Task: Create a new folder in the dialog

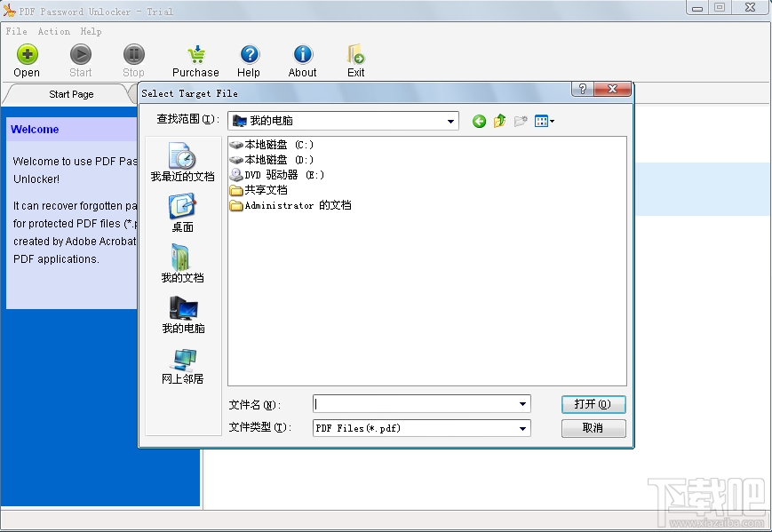Action: click(x=521, y=121)
